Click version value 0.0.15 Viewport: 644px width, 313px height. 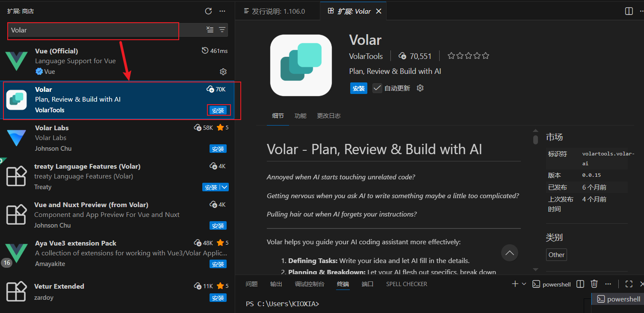592,176
